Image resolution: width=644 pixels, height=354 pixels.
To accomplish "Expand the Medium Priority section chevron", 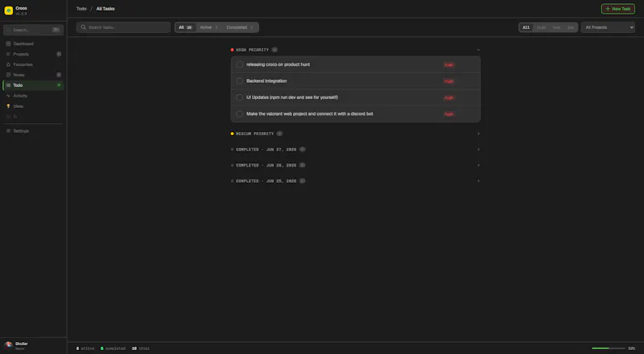I will click(x=478, y=134).
